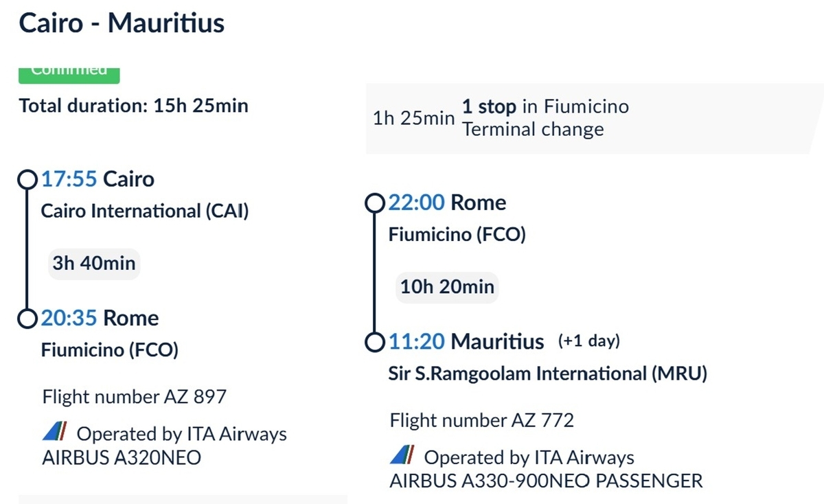Click the ITA Airways logo under AZ 897

point(54,433)
